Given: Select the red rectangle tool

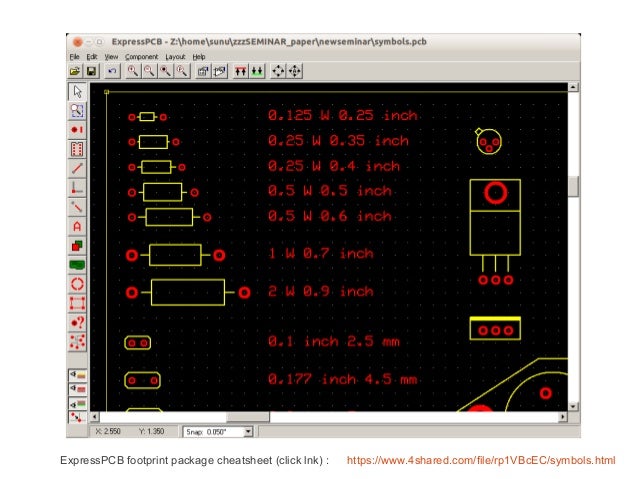Looking at the screenshot, I should (77, 303).
